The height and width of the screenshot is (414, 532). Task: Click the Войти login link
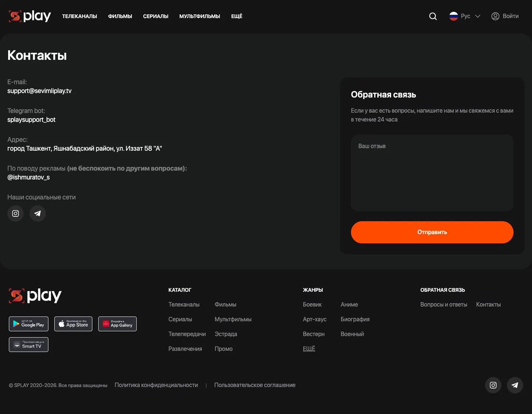pos(511,16)
